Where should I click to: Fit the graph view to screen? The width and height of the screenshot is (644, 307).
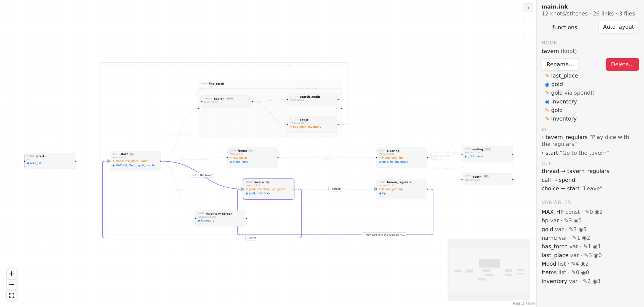point(12,295)
